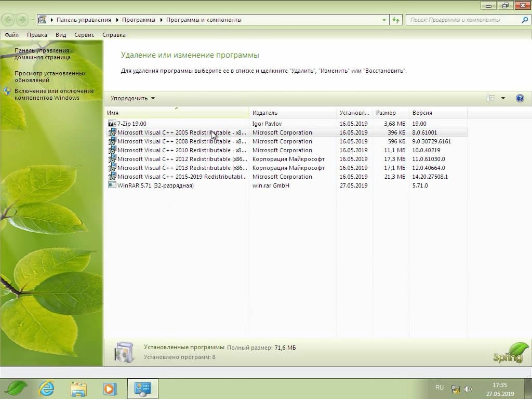Click the Visual C++ 2008 Redistributable icon
This screenshot has width=532, height=399.
(112, 141)
